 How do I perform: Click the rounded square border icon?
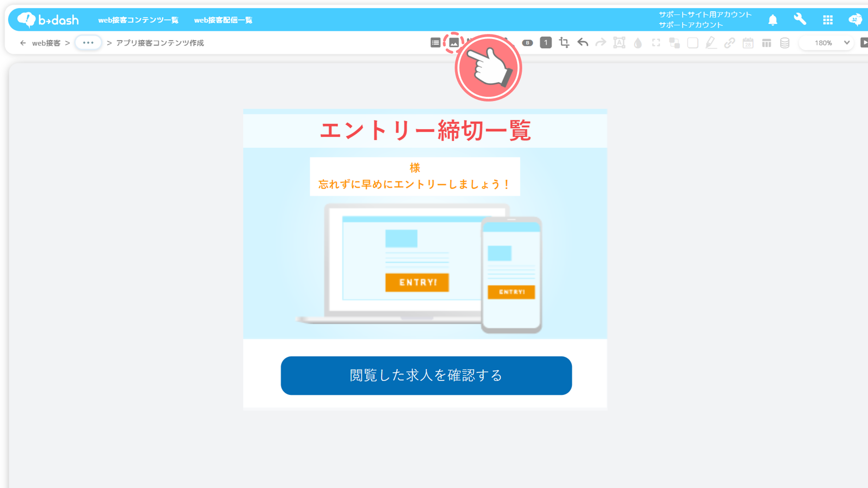693,43
